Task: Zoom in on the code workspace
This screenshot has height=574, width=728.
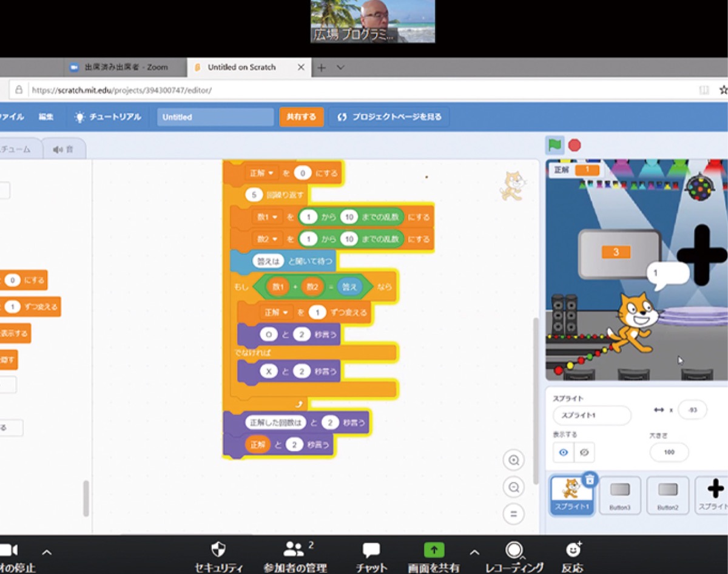Action: click(514, 461)
